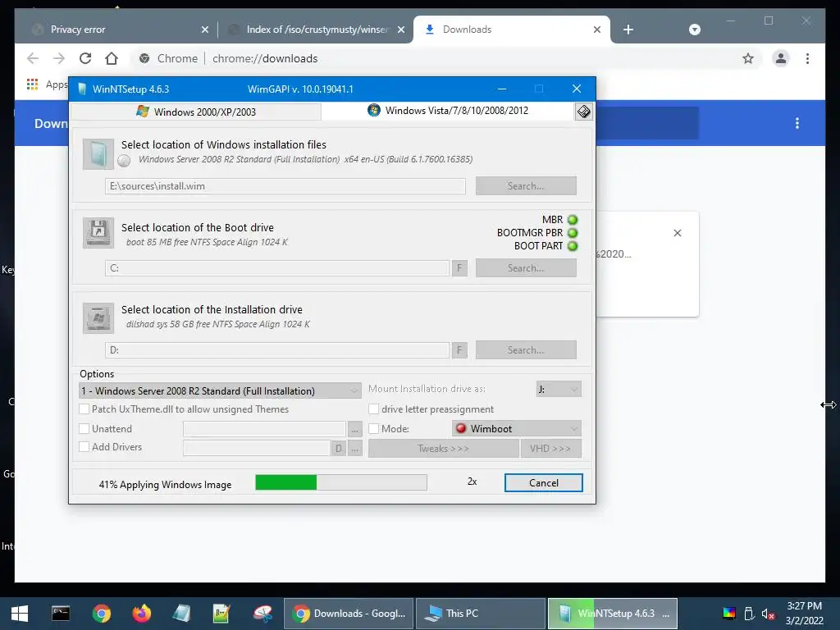Click Search for Windows installation files
The width and height of the screenshot is (840, 630).
[x=526, y=186]
